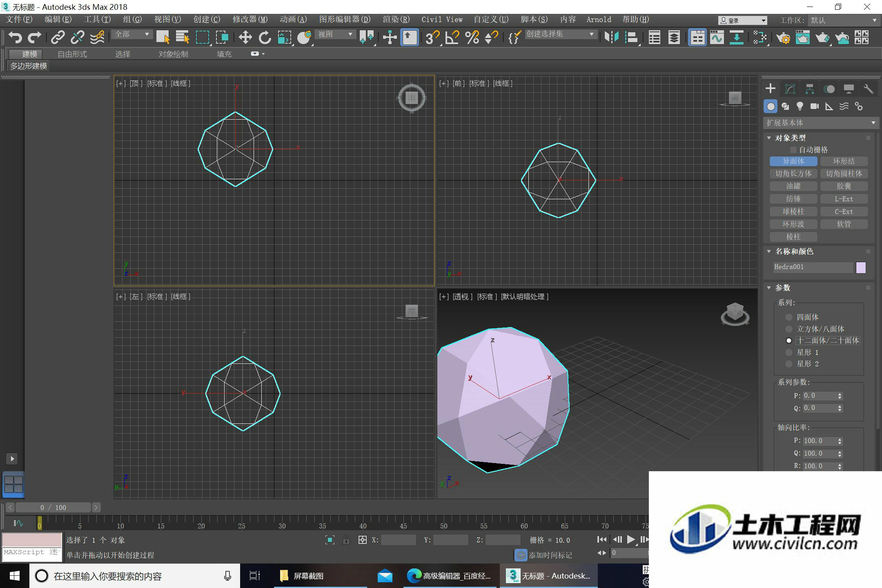Activate the Select Object tool

(163, 38)
